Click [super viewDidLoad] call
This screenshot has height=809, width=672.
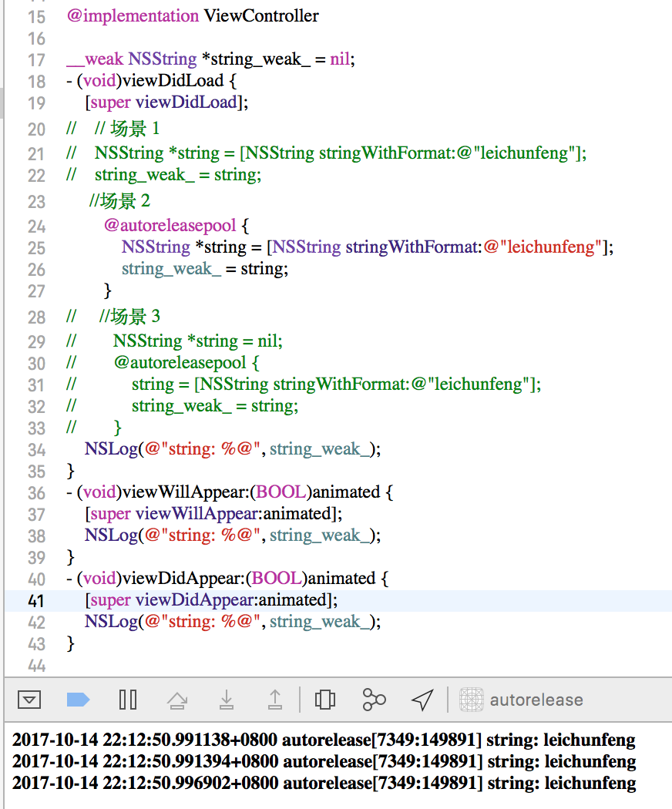166,102
